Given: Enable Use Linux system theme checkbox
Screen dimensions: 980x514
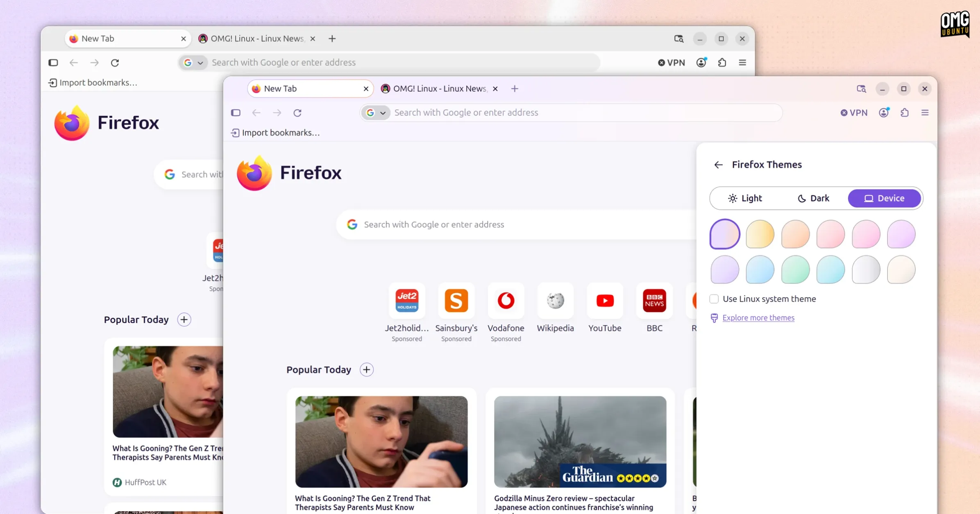Looking at the screenshot, I should point(714,299).
